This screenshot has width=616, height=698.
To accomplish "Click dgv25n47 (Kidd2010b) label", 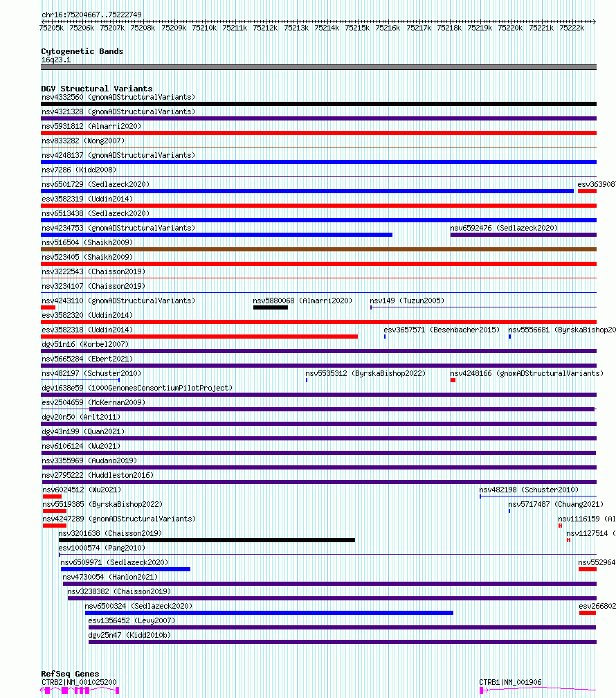I will tap(129, 635).
